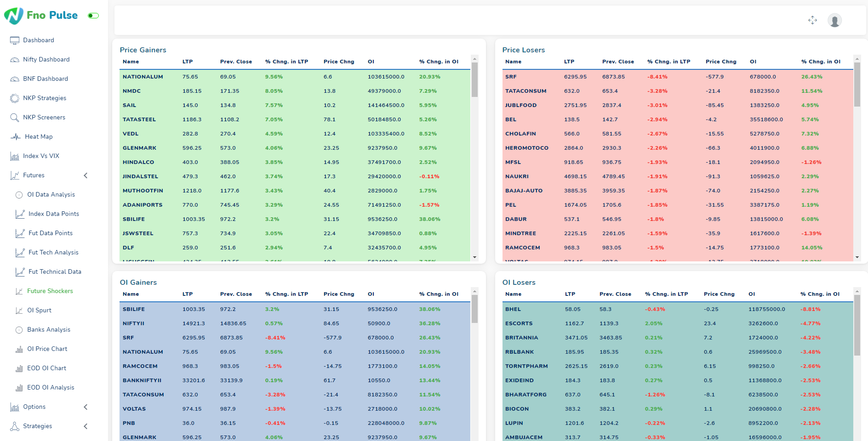Expand the Options menu chevron
Screen dimensions: 868x441
tap(86, 407)
